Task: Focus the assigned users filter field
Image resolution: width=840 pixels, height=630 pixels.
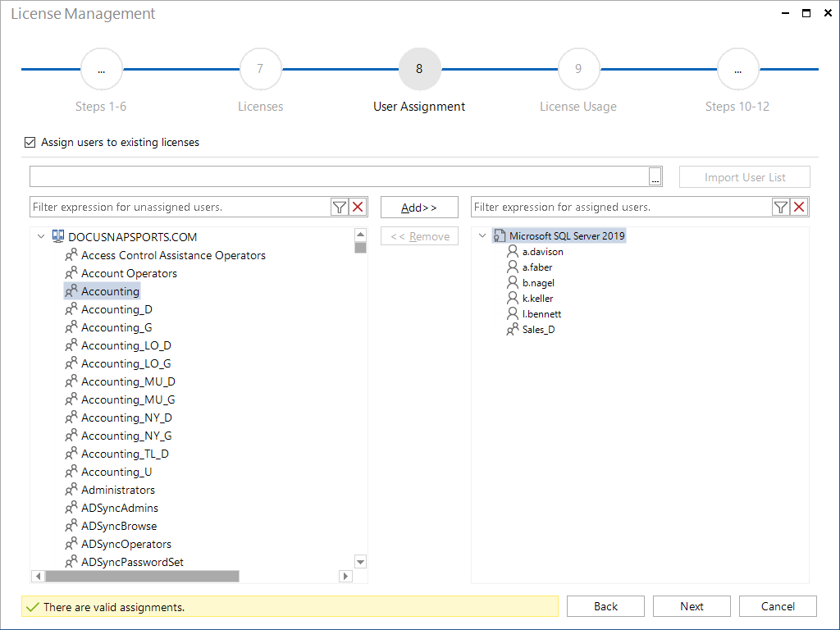Action: [x=622, y=208]
